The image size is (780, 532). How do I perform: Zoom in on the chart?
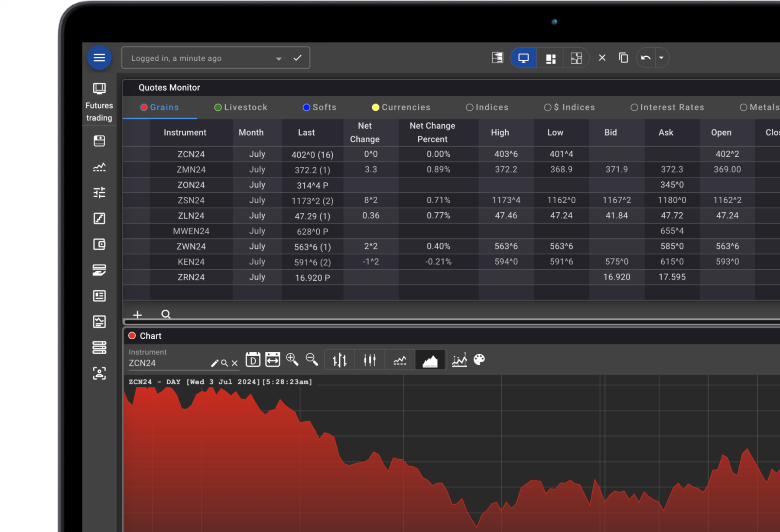point(292,360)
